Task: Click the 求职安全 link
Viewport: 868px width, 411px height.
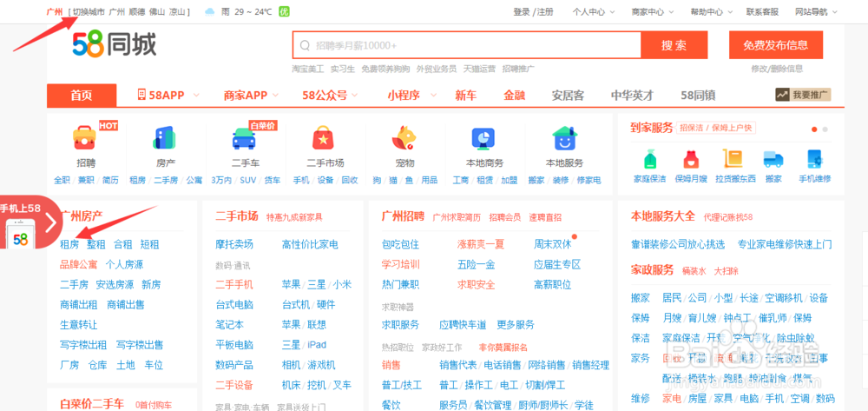Action: click(x=476, y=285)
